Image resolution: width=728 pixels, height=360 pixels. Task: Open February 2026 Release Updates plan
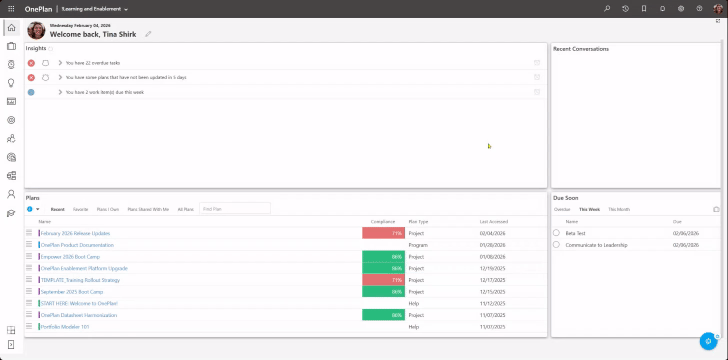(x=75, y=233)
